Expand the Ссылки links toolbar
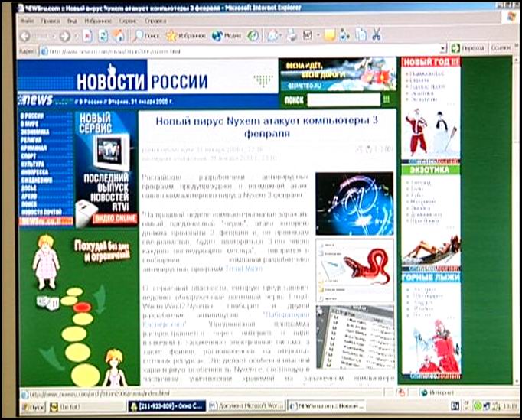 point(501,48)
